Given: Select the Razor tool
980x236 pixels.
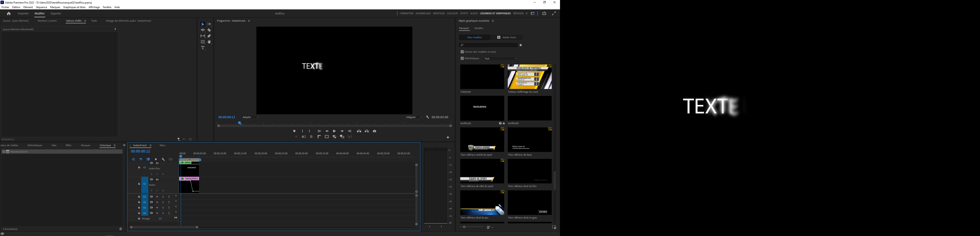Looking at the screenshot, I should (209, 30).
